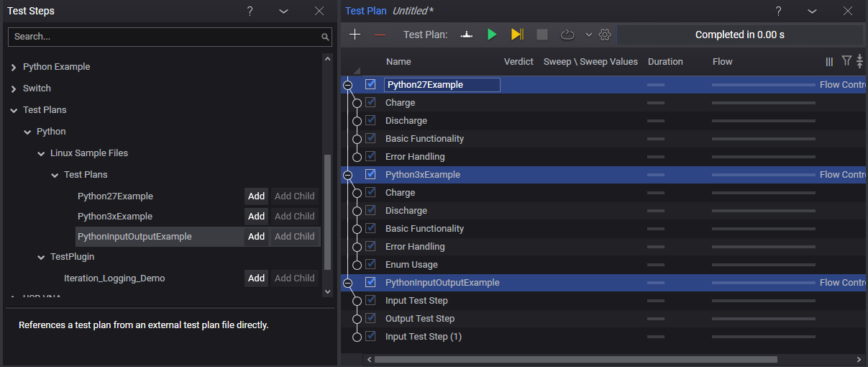Edit the Python27Example name field
Viewport: 868px width, 367px height.
[442, 84]
